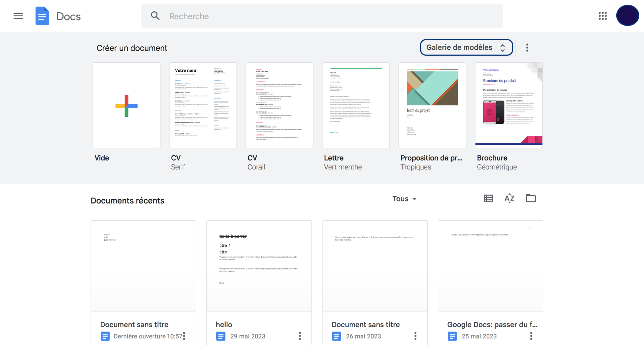Click the 25 mai 2023 date text

click(x=479, y=336)
